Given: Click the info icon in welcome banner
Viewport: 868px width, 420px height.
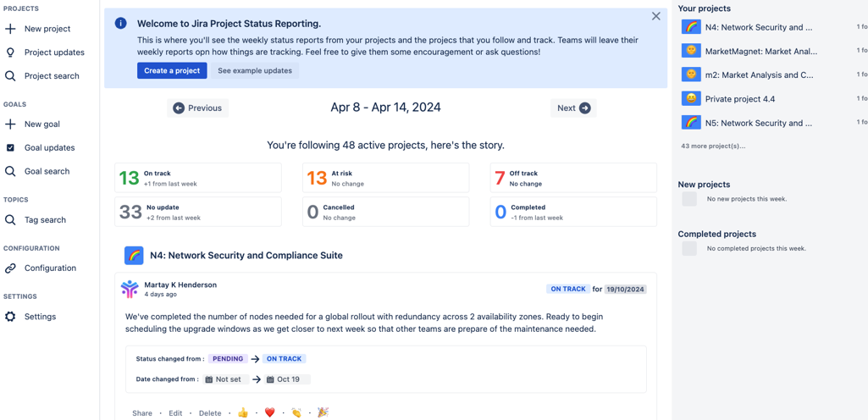Looking at the screenshot, I should coord(120,24).
